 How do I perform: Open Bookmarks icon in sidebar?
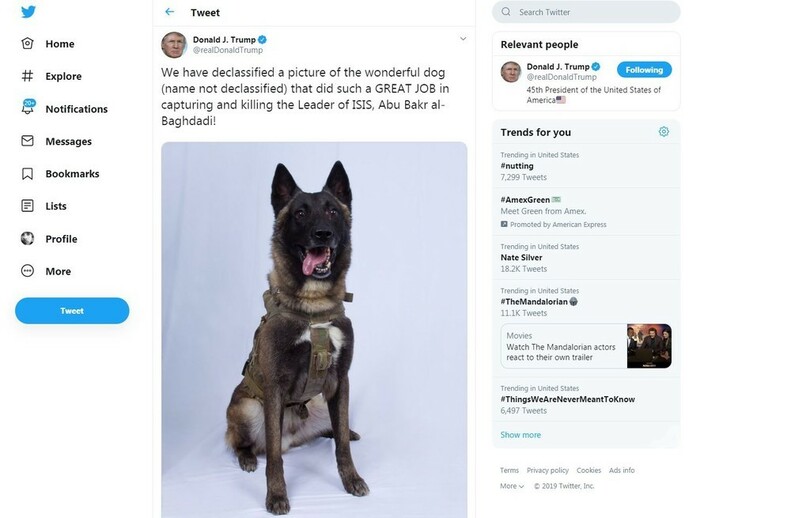27,174
